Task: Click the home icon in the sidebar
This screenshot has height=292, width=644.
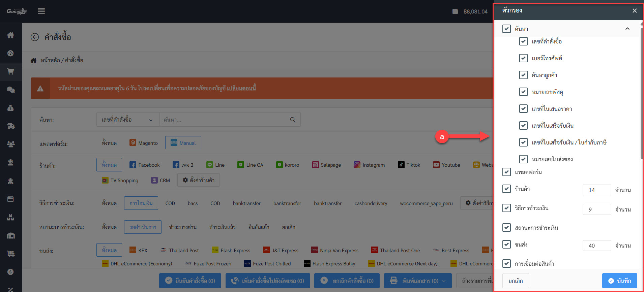Action: [x=11, y=35]
